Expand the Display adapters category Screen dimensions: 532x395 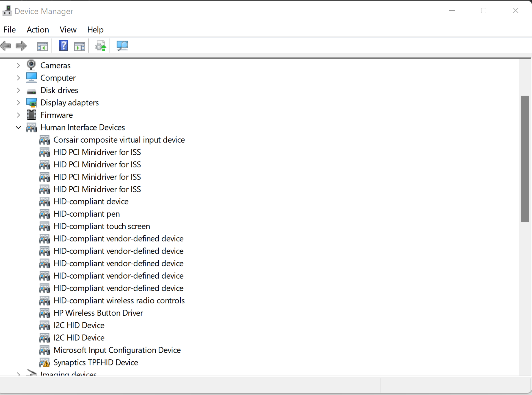click(18, 103)
